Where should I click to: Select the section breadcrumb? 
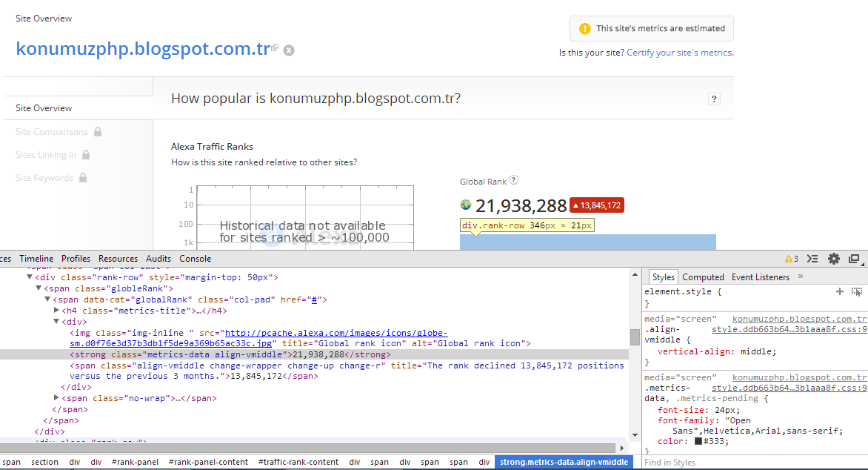click(45, 463)
